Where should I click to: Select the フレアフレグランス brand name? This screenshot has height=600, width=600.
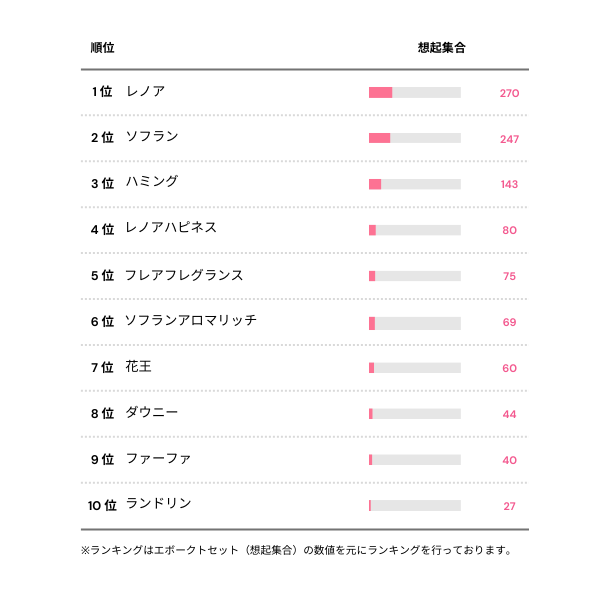click(184, 275)
